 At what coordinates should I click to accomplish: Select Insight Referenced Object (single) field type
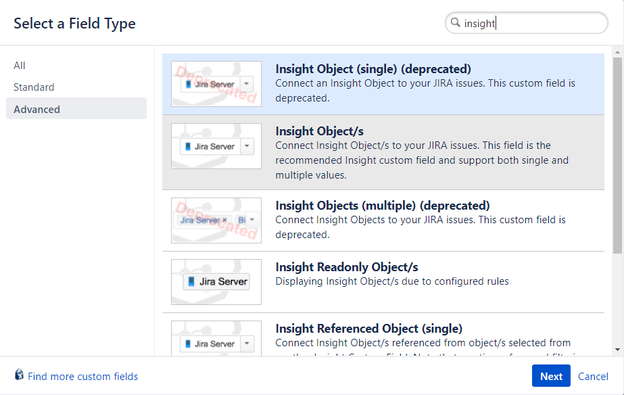[x=383, y=335]
